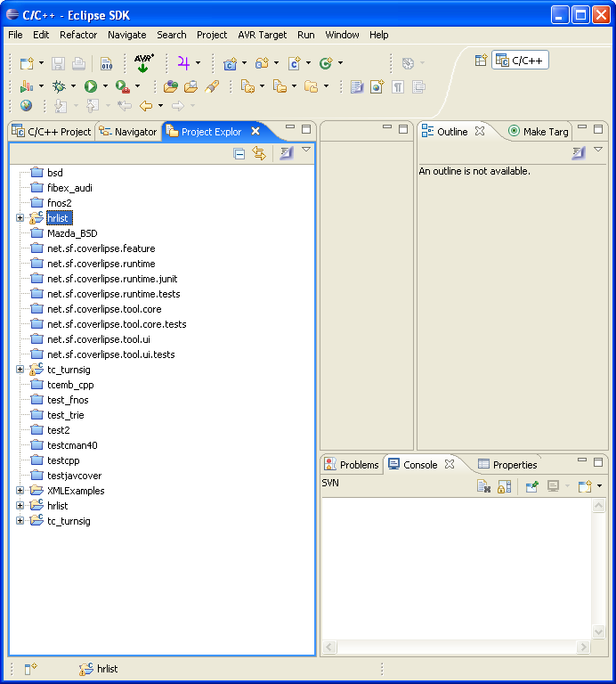Open the Refactor menu
Viewport: 616px width, 684px height.
(x=78, y=35)
